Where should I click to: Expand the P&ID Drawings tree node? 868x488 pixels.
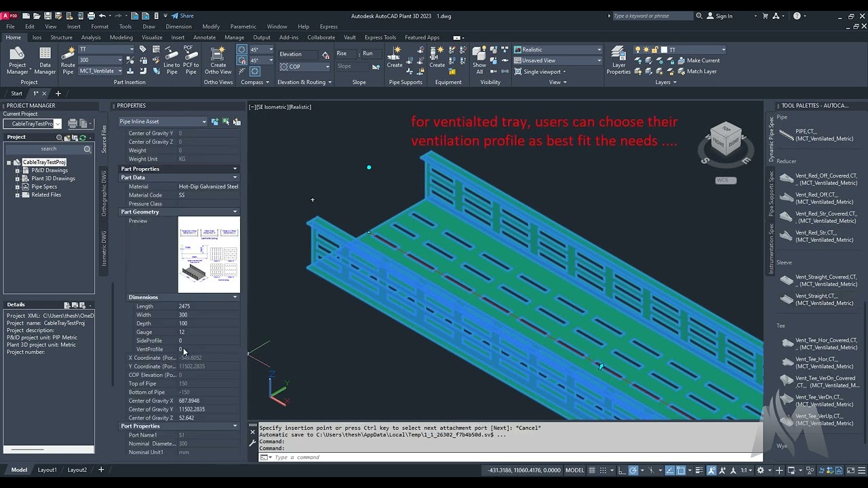point(17,170)
